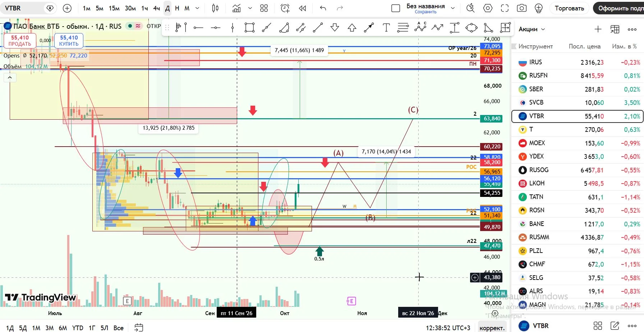The height and width of the screenshot is (332, 644).
Task: Select the 1Г date range tab
Action: pyautogui.click(x=92, y=328)
